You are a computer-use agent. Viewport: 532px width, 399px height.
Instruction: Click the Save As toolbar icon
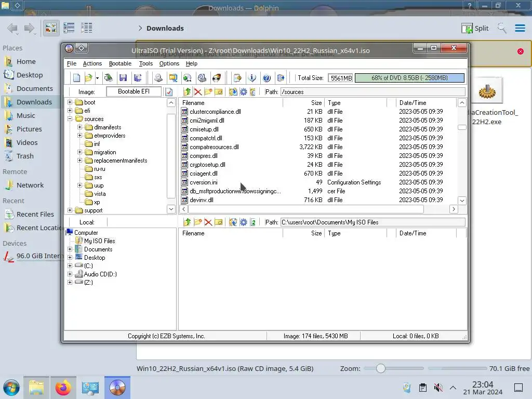tap(138, 78)
